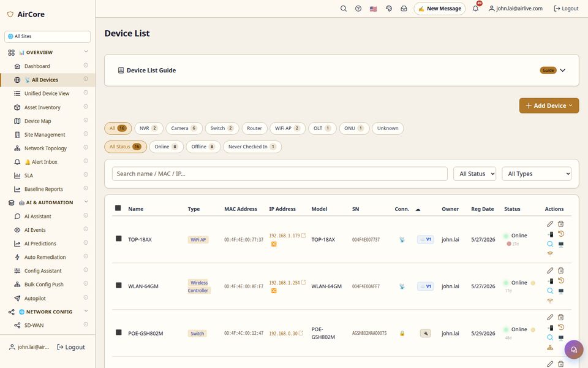Open history for the TOP-18AX device
The height and width of the screenshot is (368, 588).
point(561,234)
